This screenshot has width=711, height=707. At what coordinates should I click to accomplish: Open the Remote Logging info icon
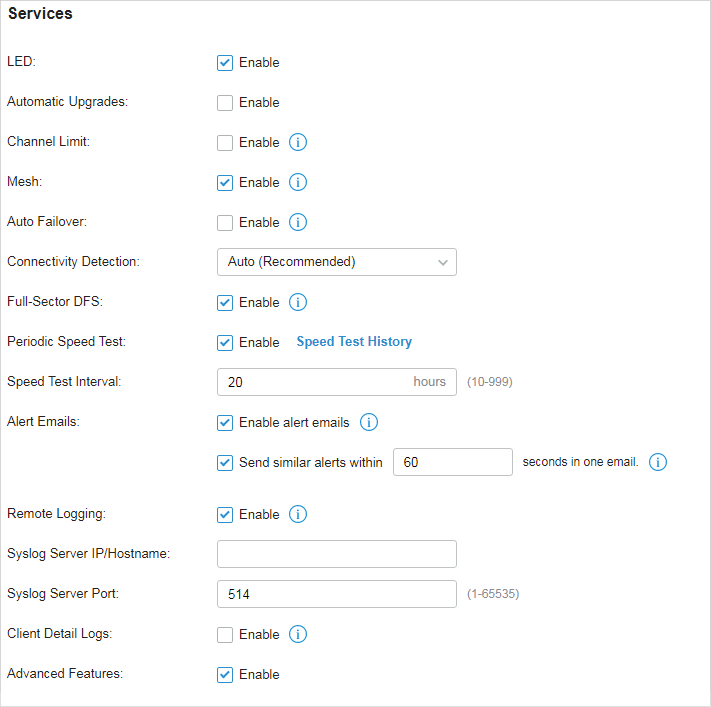tap(298, 514)
